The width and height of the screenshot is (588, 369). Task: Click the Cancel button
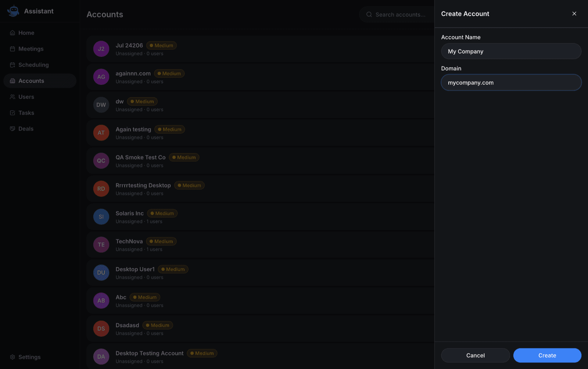(475, 355)
